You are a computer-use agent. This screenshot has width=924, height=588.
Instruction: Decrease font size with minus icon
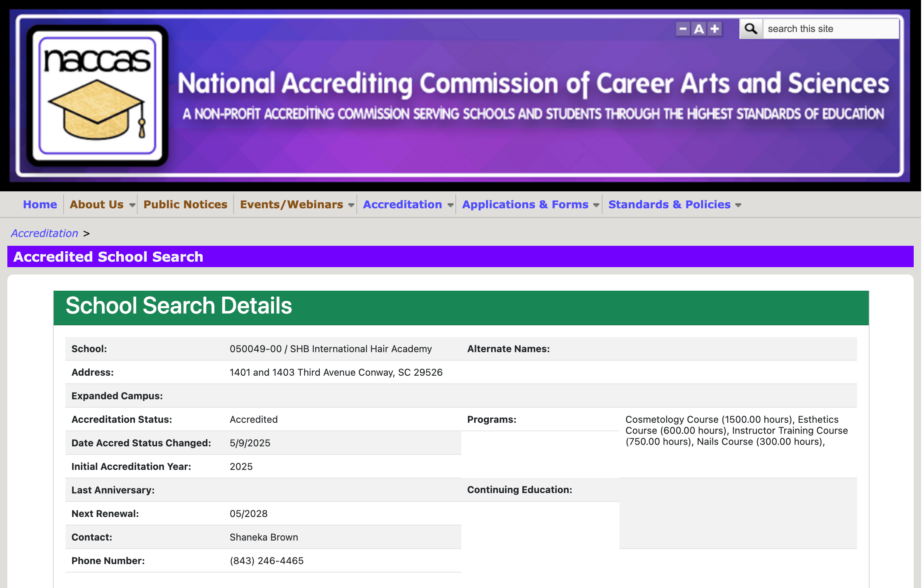point(683,29)
